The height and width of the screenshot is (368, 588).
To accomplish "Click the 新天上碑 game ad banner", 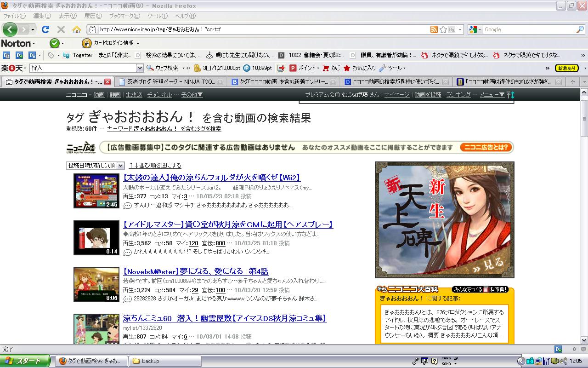I will 445,220.
